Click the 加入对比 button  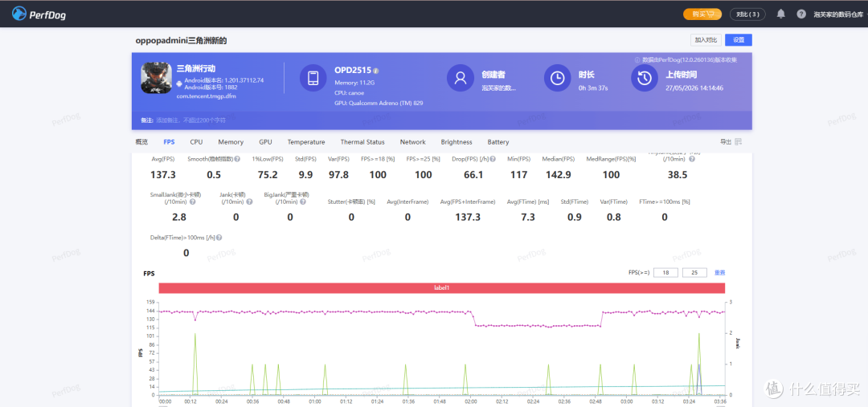pyautogui.click(x=706, y=40)
